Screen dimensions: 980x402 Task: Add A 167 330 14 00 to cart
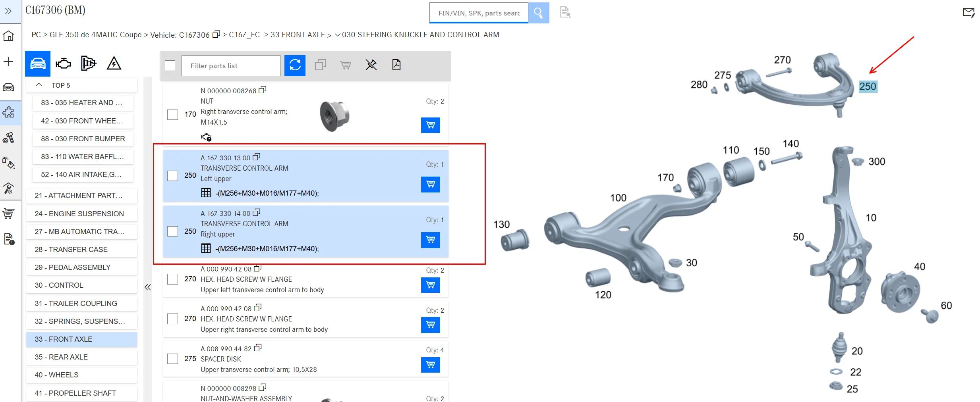tap(431, 240)
